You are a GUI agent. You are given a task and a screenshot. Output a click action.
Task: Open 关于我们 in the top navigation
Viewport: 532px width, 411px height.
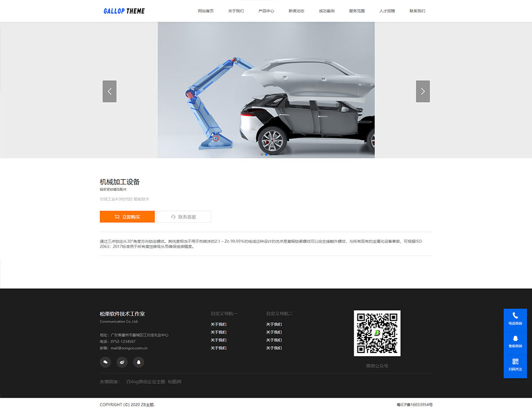coord(236,11)
